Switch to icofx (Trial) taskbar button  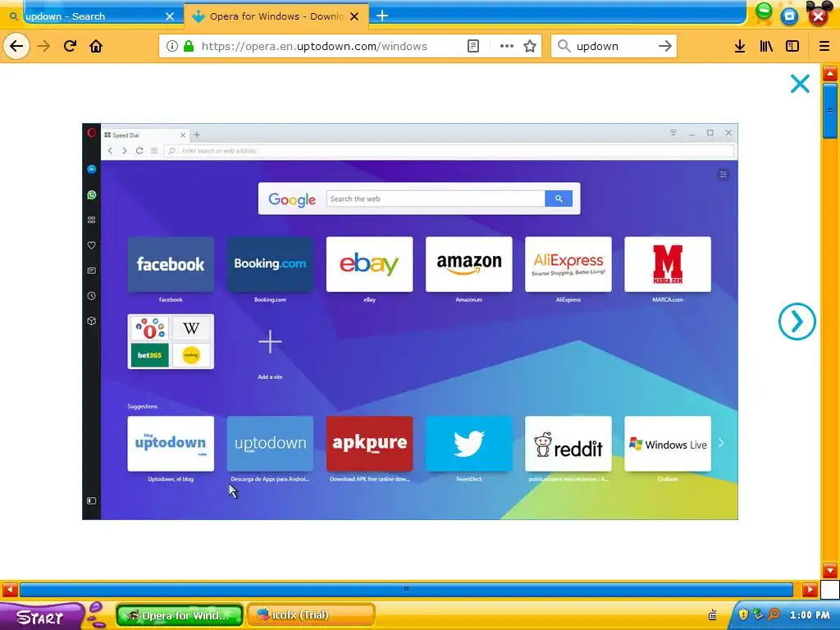coord(311,615)
